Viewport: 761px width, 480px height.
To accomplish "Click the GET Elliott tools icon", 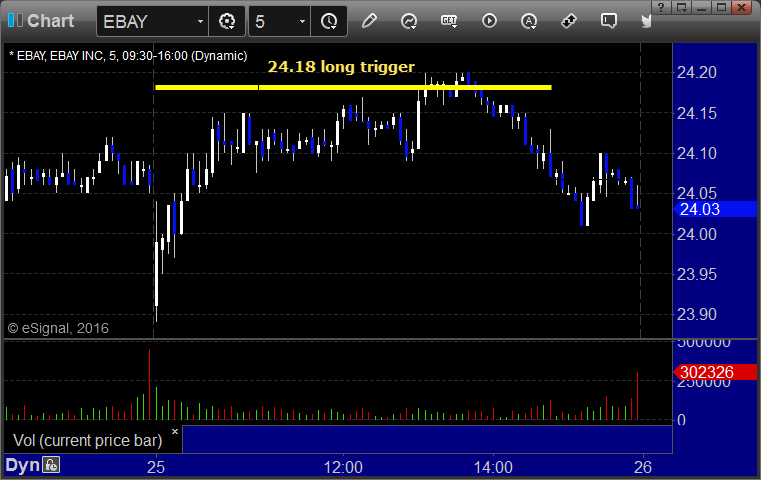I will tap(449, 21).
